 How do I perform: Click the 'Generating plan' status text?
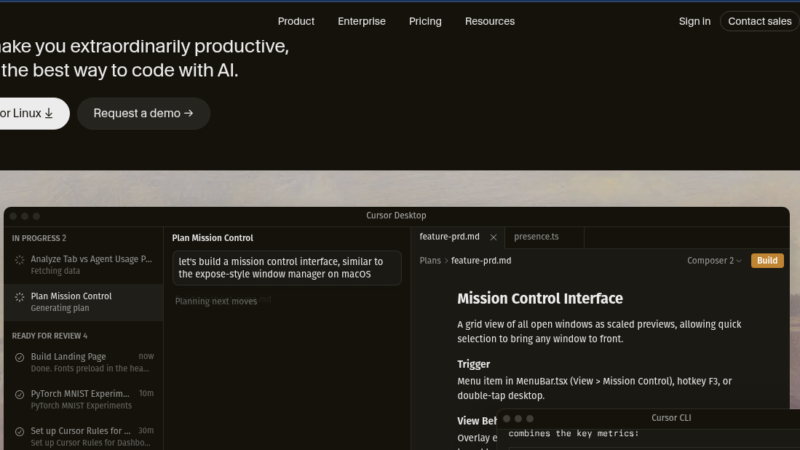click(x=60, y=308)
